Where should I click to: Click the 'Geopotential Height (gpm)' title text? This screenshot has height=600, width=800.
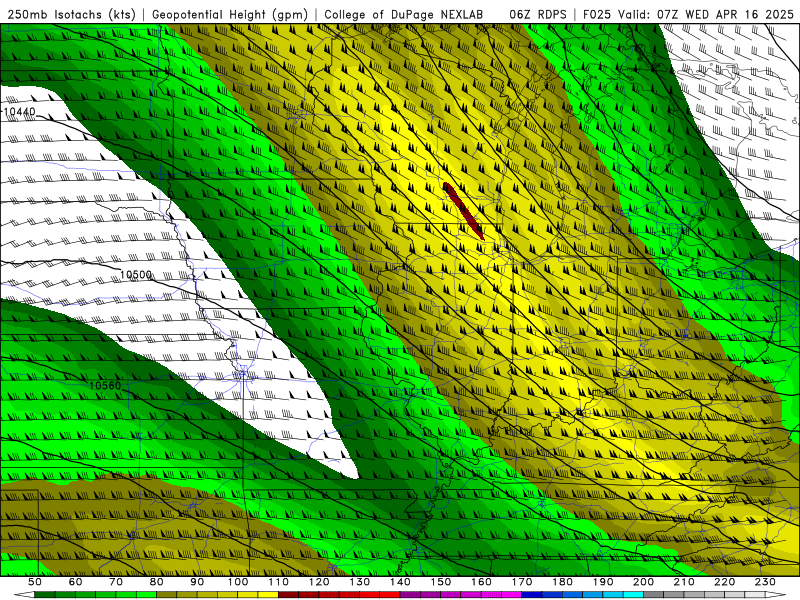click(x=230, y=14)
